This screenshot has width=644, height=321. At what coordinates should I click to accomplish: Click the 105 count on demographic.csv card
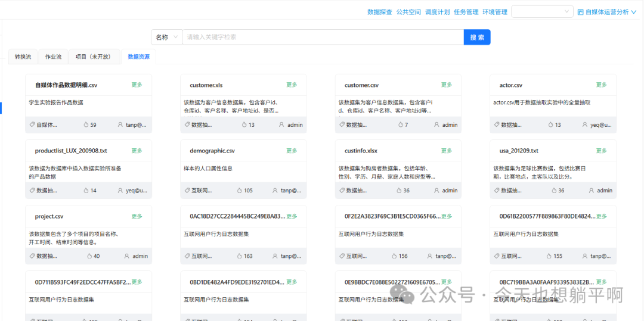coord(248,190)
